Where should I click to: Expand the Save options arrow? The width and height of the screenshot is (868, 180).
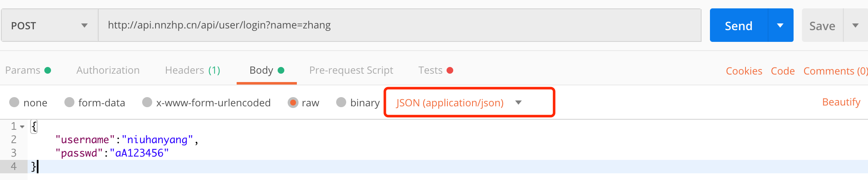(855, 26)
